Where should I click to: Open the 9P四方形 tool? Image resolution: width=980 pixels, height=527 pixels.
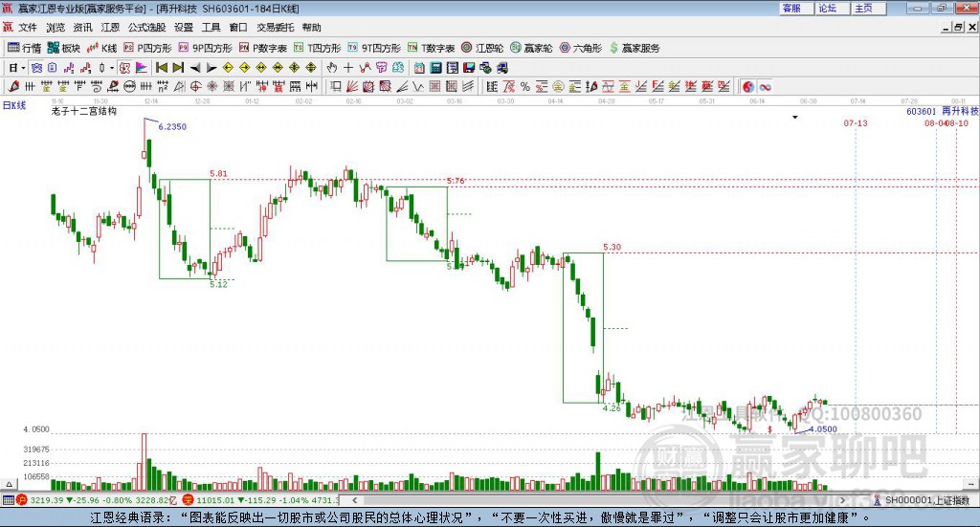205,48
